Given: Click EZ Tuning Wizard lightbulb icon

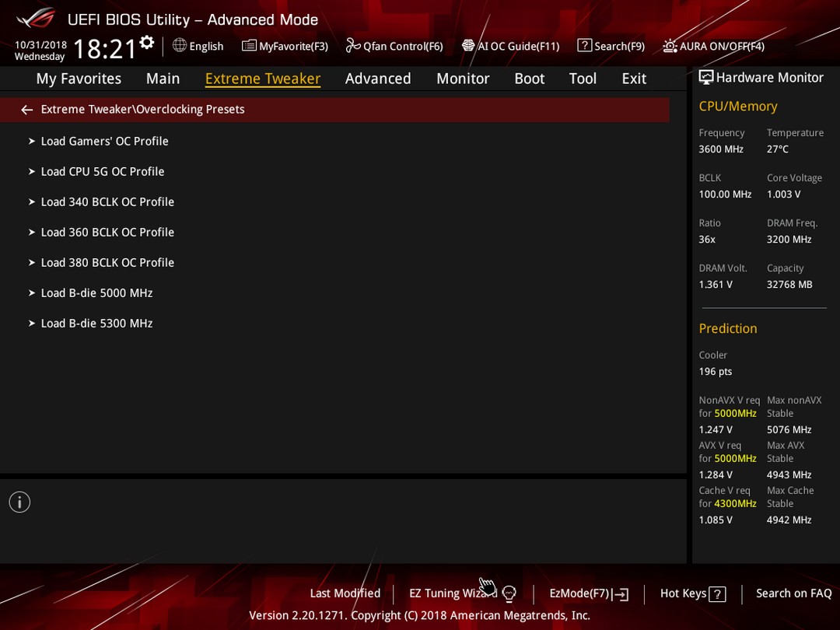Looking at the screenshot, I should [509, 593].
